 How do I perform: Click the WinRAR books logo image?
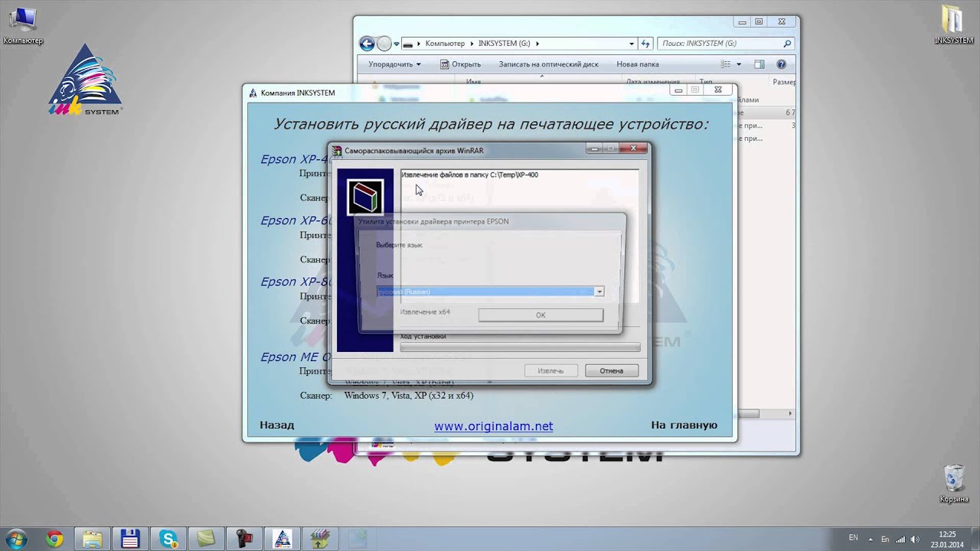(x=364, y=197)
